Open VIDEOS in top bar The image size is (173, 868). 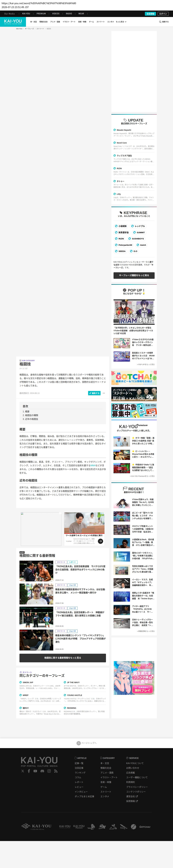(x=56, y=14)
